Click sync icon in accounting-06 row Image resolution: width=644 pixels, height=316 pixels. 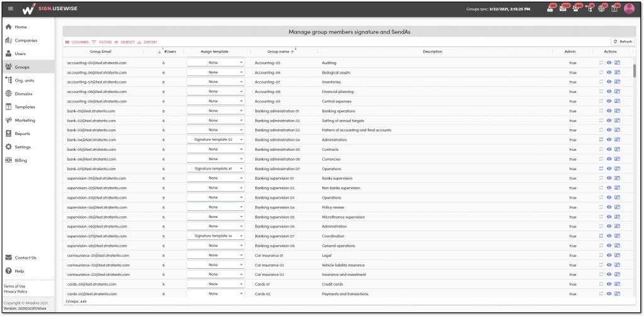pos(601,72)
